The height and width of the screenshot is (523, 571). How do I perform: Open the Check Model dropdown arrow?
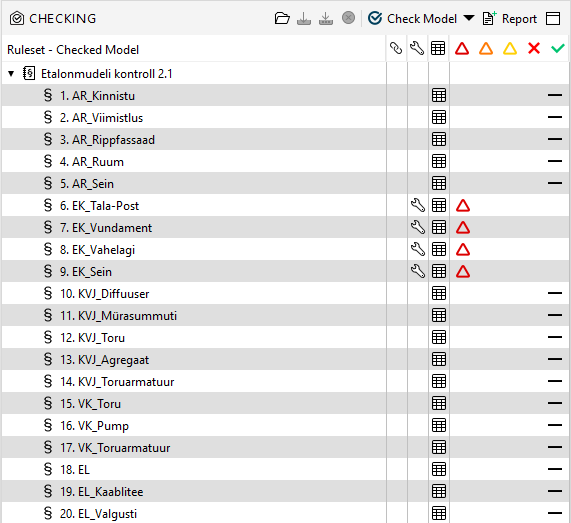(x=469, y=18)
